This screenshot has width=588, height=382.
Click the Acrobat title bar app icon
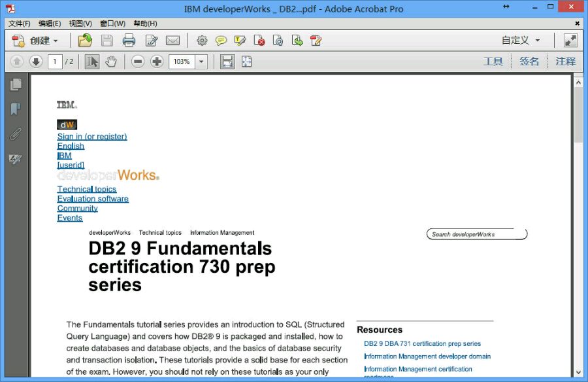10,9
